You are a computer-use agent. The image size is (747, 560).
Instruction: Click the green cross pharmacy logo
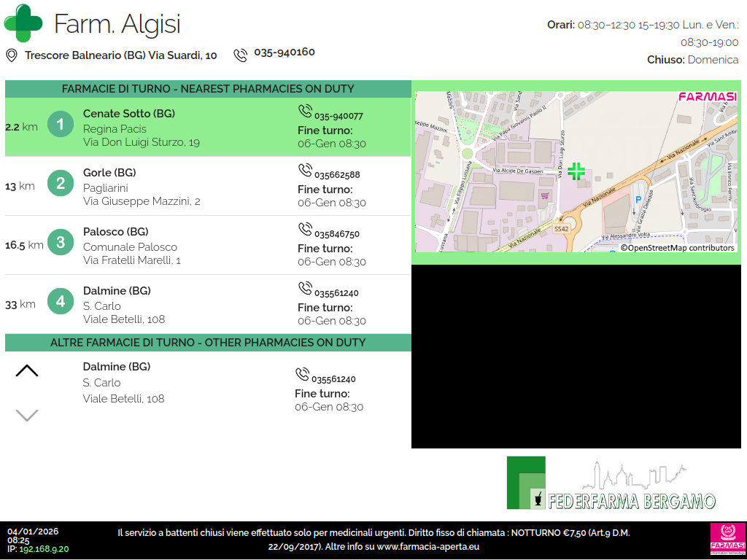pos(23,23)
